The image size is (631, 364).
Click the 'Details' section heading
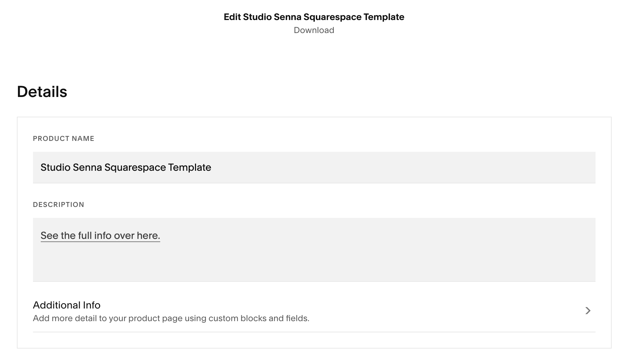click(42, 92)
